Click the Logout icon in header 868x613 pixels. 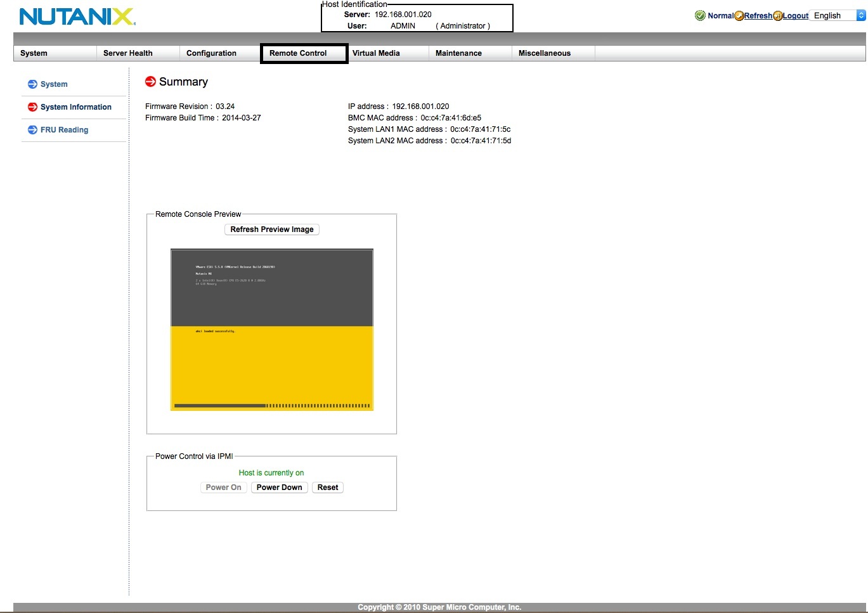pos(777,16)
